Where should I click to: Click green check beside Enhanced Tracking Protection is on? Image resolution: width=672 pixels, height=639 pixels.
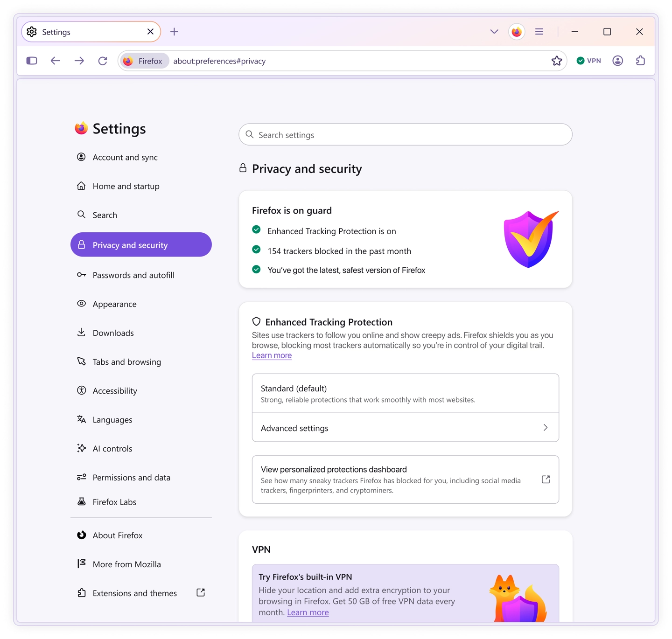coord(256,229)
